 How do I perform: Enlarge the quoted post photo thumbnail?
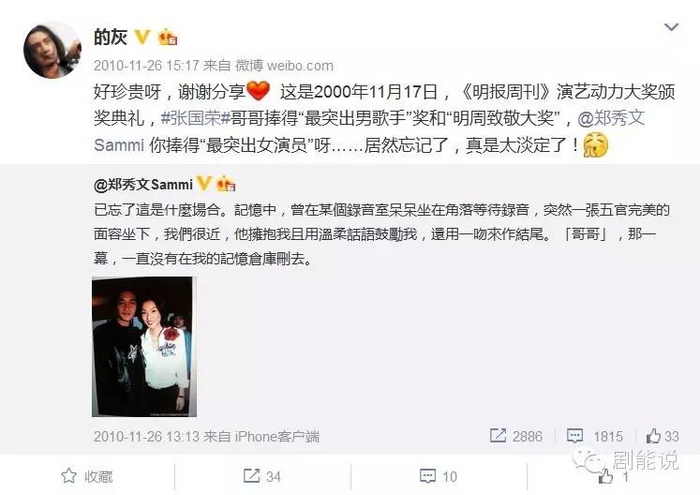[x=144, y=347]
